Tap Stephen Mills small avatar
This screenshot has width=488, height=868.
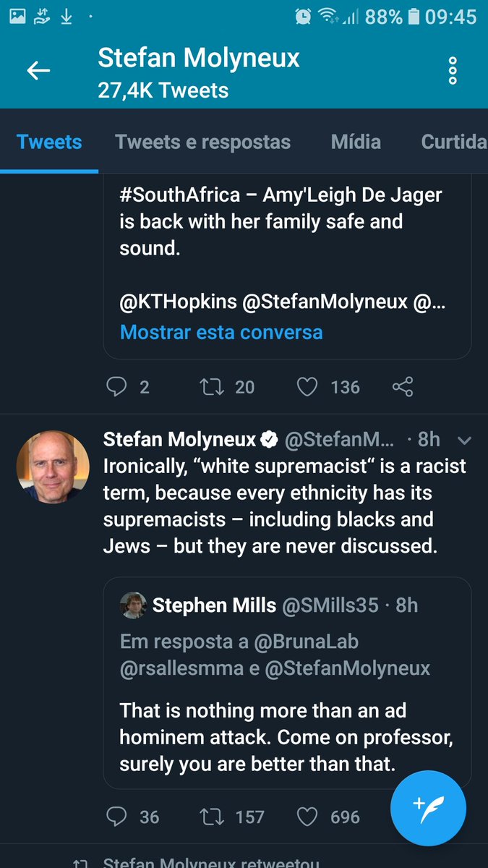tap(133, 605)
